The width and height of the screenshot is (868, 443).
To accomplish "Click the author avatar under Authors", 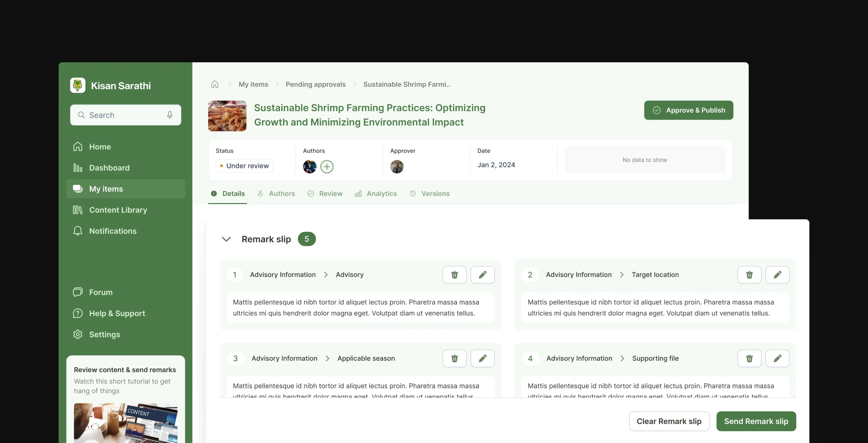I will pyautogui.click(x=309, y=167).
